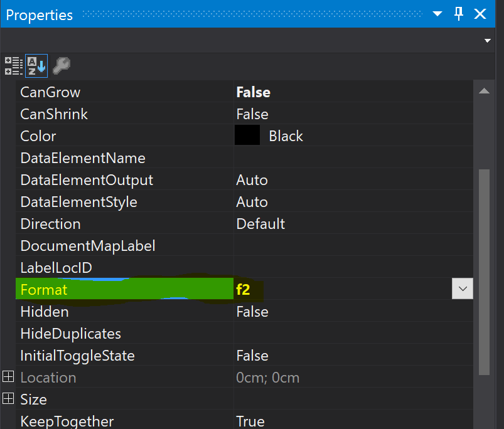The height and width of the screenshot is (429, 504).
Task: Select the HideDuplicates property
Action: 70,334
